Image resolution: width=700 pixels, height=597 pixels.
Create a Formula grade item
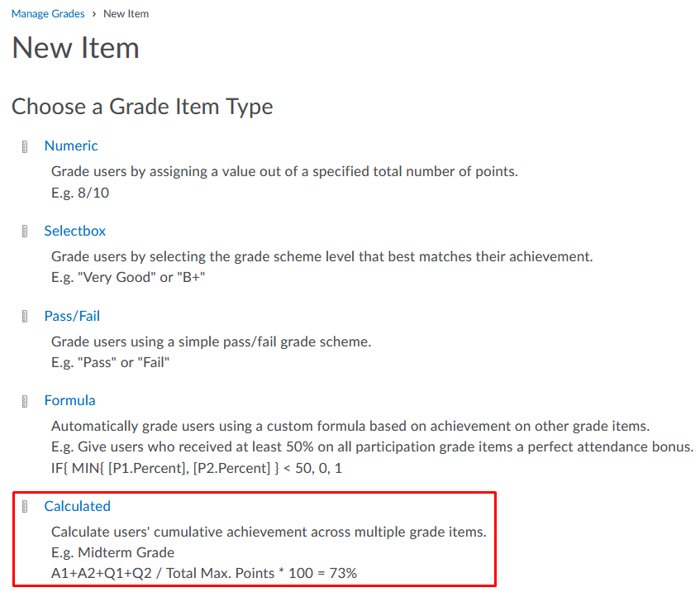pos(70,400)
